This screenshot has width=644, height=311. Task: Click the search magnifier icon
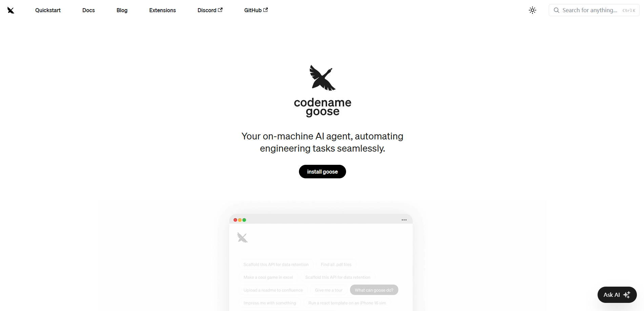[556, 10]
